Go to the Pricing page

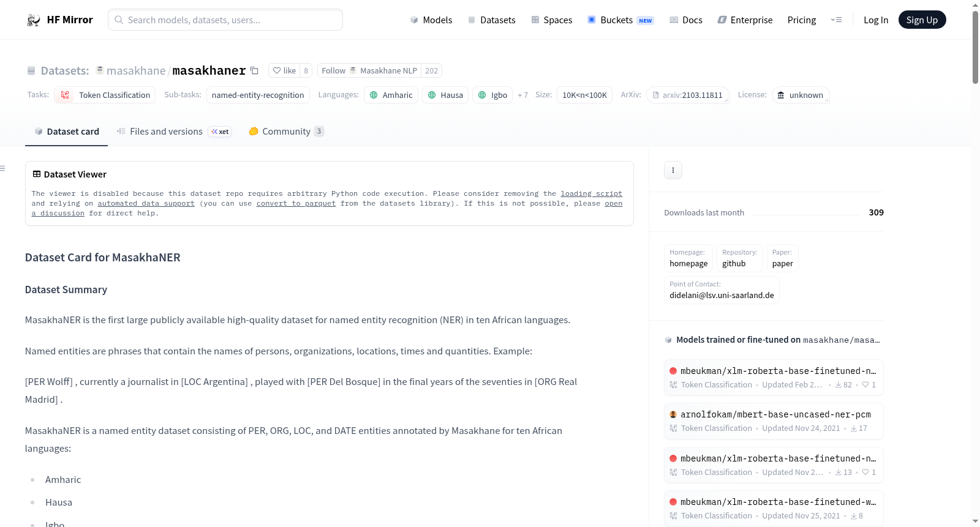click(802, 20)
